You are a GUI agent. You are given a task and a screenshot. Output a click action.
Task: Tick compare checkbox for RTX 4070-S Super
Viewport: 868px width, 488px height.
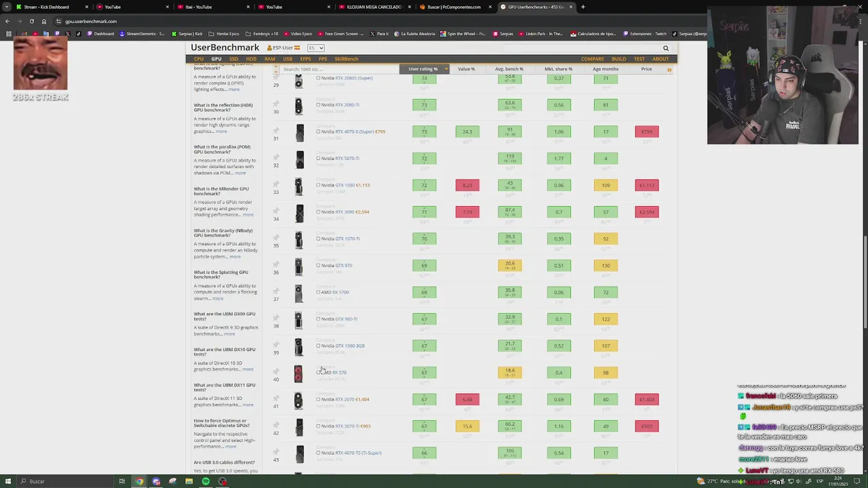[318, 131]
